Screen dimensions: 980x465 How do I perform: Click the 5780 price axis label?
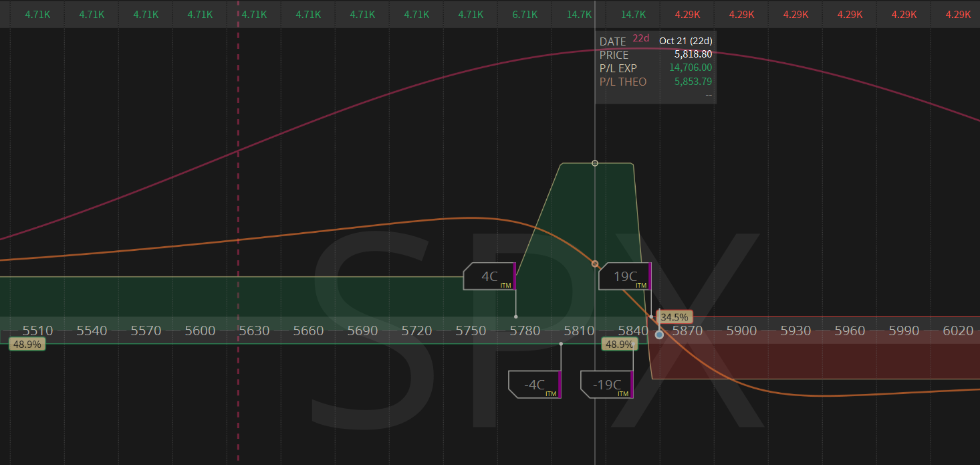[x=525, y=331]
